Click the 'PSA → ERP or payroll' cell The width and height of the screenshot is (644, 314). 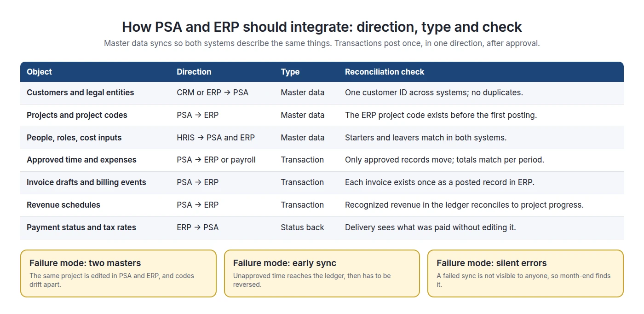pos(216,160)
